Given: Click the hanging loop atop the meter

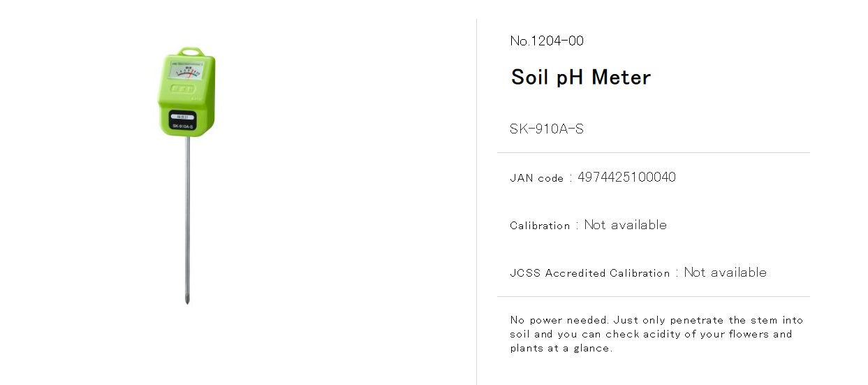Looking at the screenshot, I should point(187,52).
